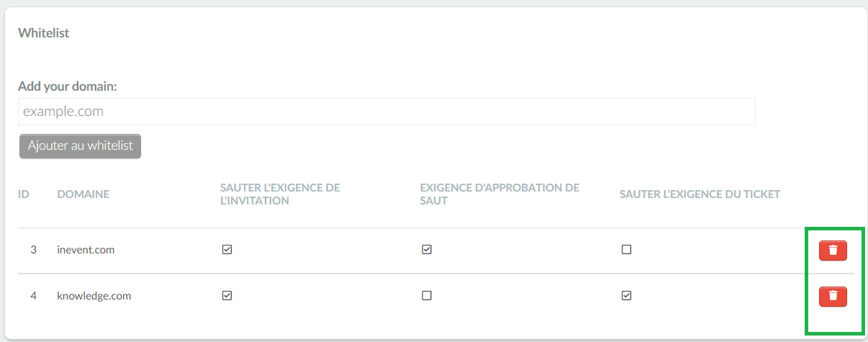The width and height of the screenshot is (868, 342).
Task: Select the ID 4 cell
Action: [x=33, y=295]
